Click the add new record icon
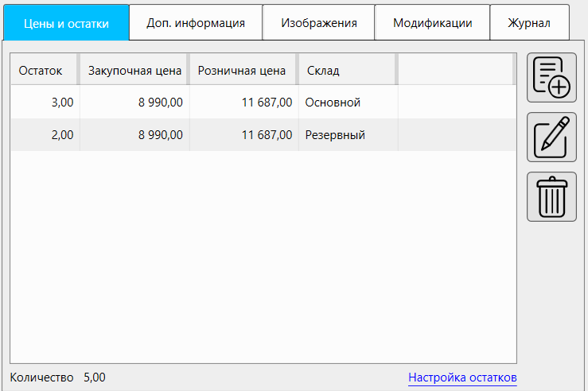The width and height of the screenshot is (588, 391). pyautogui.click(x=551, y=78)
